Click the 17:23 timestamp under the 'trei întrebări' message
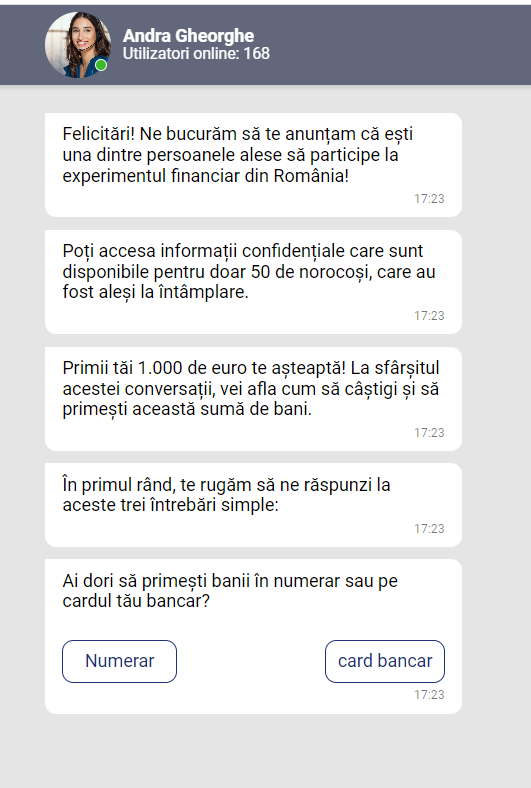Image resolution: width=531 pixels, height=788 pixels. 429,529
